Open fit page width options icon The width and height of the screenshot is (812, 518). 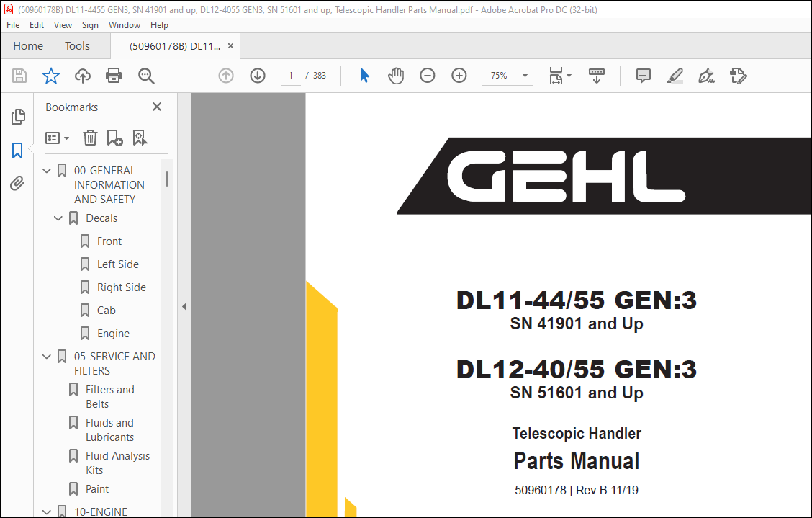(x=556, y=76)
